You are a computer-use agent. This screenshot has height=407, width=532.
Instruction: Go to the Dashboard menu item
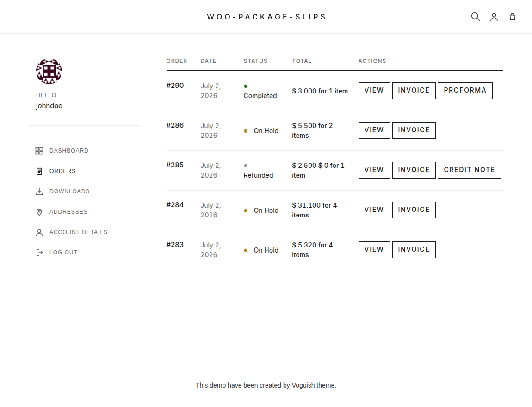point(69,151)
